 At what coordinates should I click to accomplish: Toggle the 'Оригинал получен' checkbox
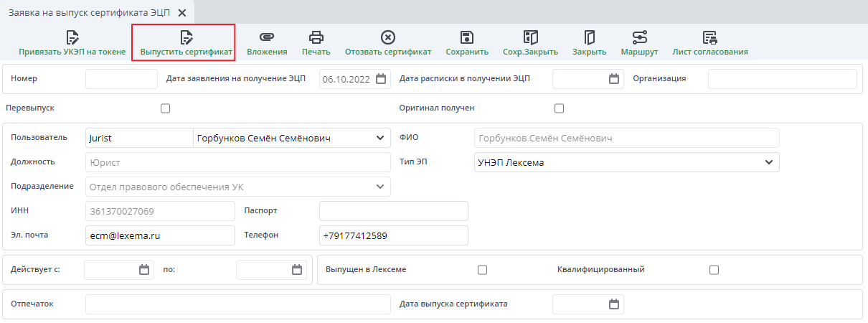(560, 108)
